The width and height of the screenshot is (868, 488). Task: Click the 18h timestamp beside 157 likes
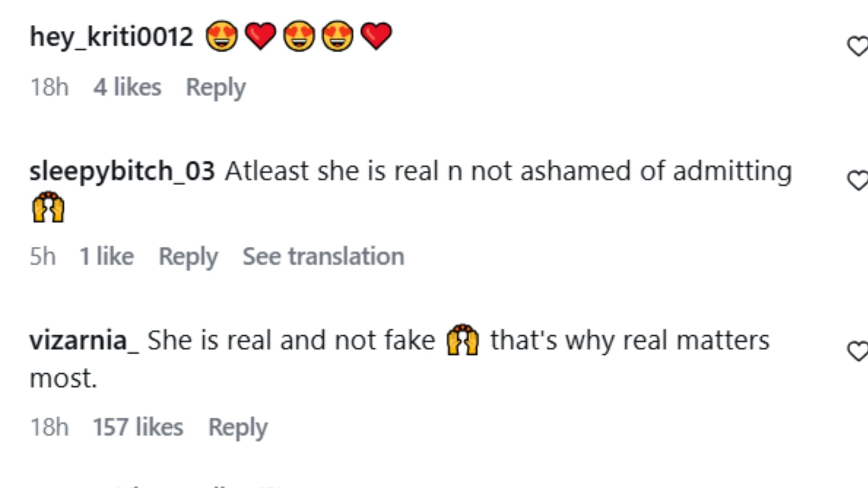[x=49, y=427]
